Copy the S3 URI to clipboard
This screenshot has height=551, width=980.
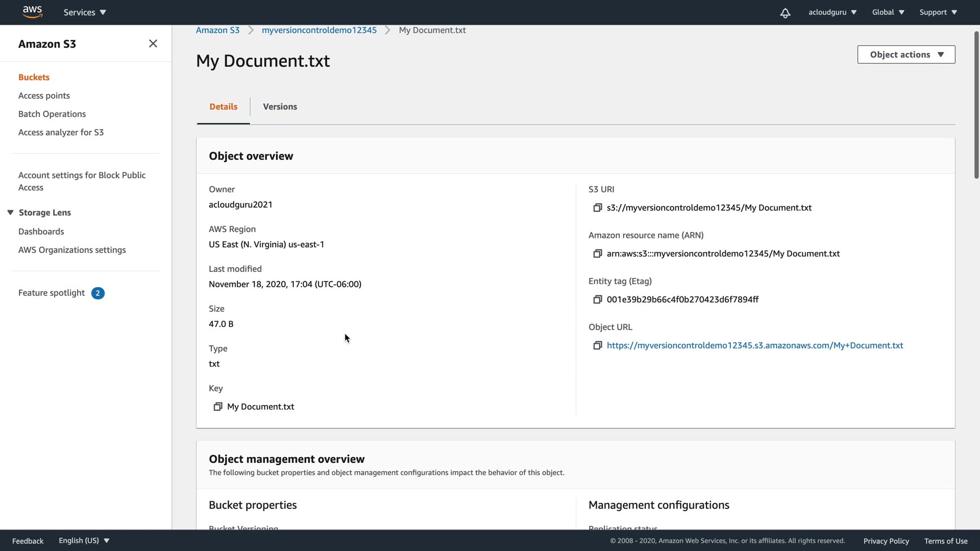pos(597,208)
